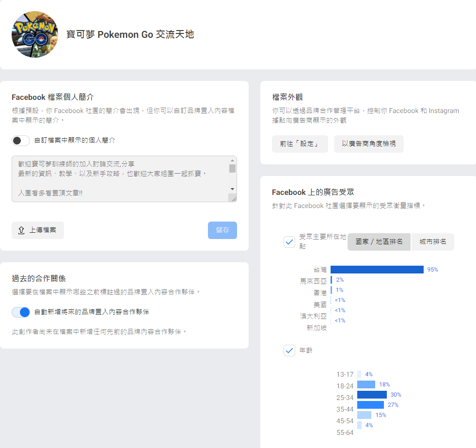Uncheck the 受眾主要所在地點 checkbox
The height and width of the screenshot is (448, 476).
click(289, 242)
